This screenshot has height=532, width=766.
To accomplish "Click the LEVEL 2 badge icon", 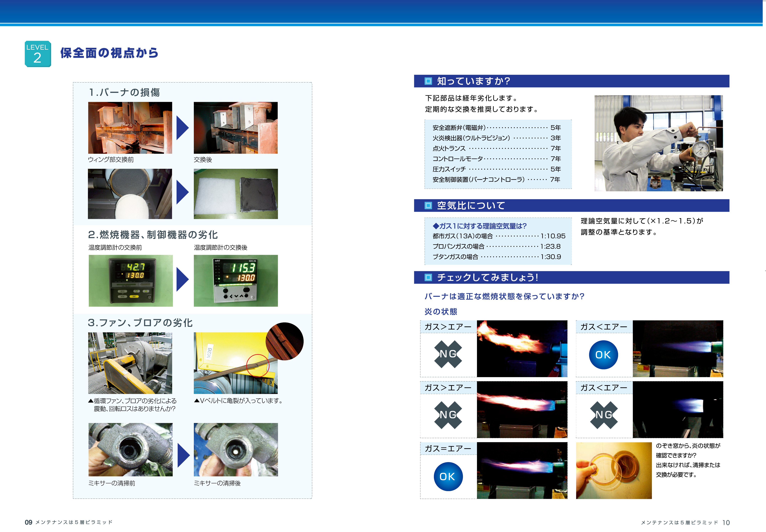I will [x=38, y=53].
